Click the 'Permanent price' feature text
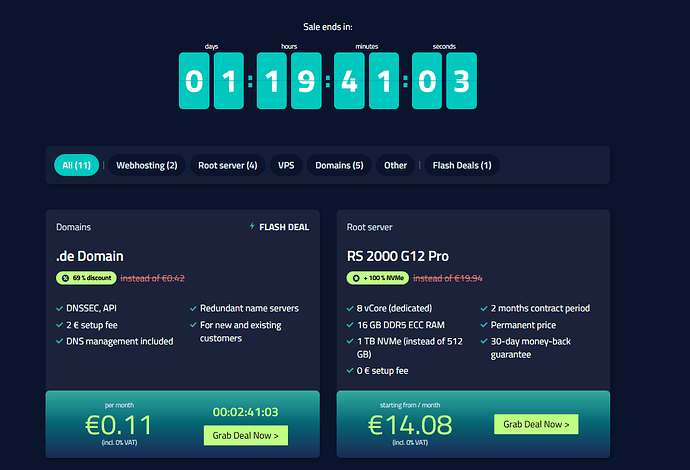The image size is (690, 470). [x=523, y=325]
